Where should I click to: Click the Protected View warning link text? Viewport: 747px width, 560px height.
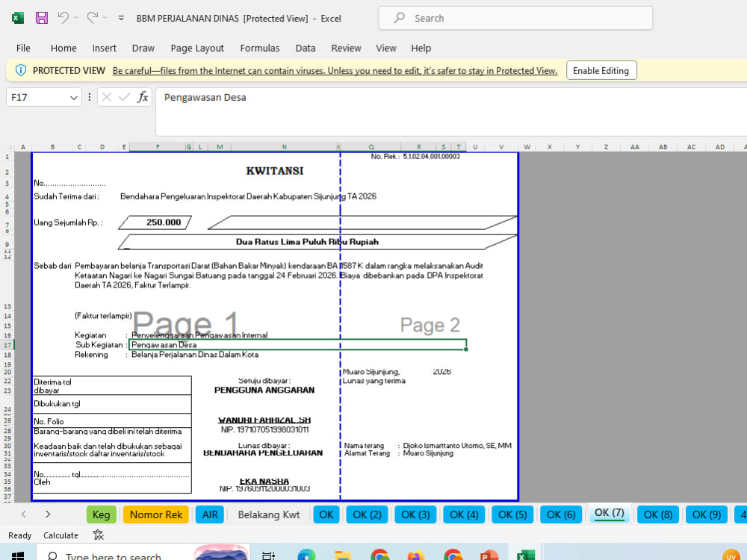coord(335,70)
